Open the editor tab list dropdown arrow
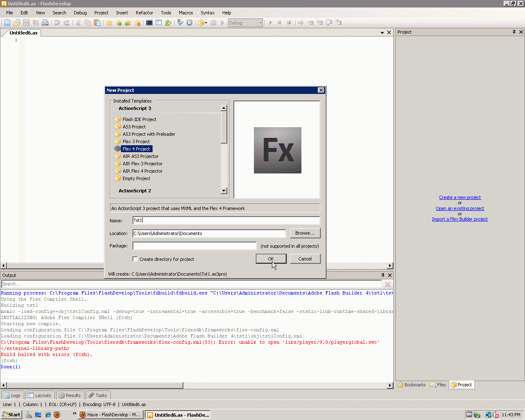525x420 pixels. (382, 32)
